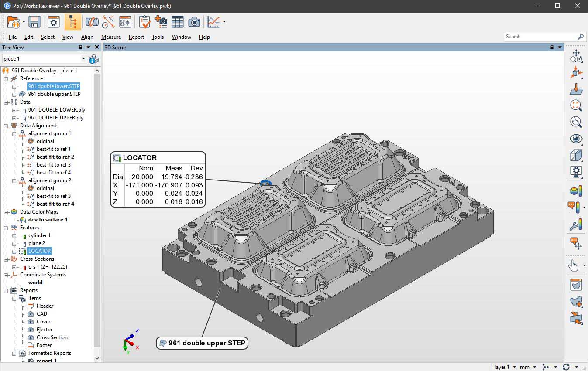
Task: Select the world coordinate system item
Action: 35,283
